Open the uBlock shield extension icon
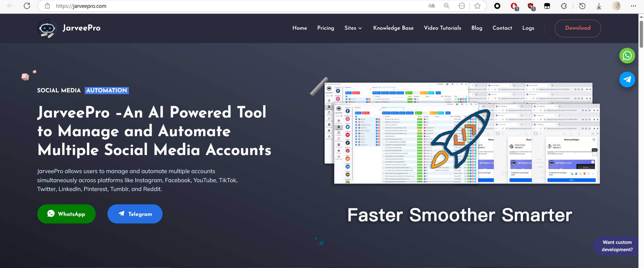 tap(531, 6)
